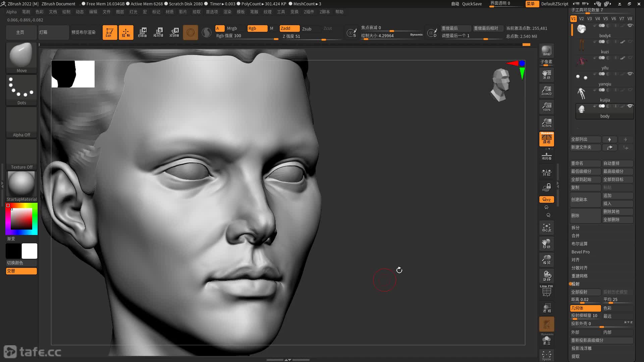
Task: Open the 帮助 (Help) menu
Action: (x=339, y=12)
